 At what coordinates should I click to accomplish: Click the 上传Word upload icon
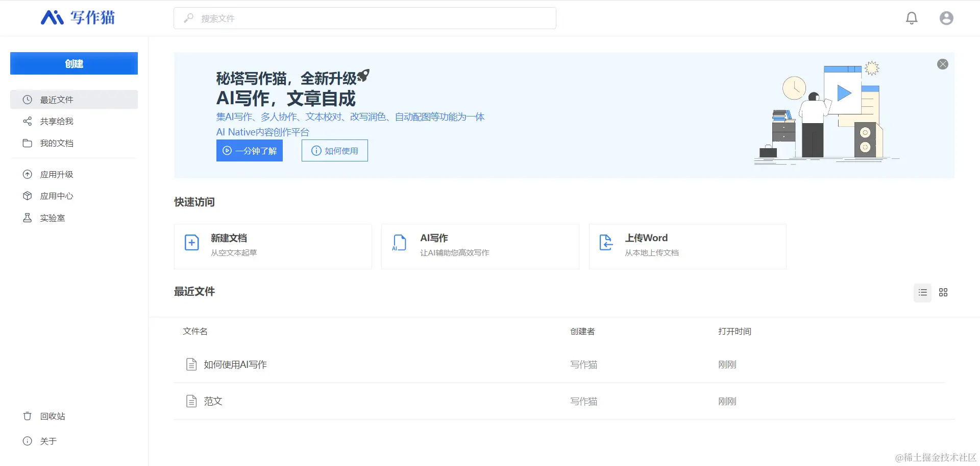606,243
